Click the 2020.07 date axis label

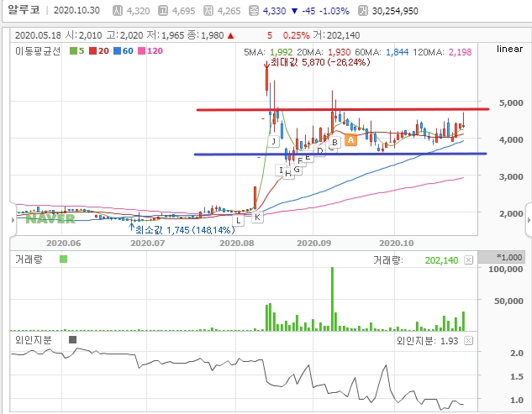point(148,244)
